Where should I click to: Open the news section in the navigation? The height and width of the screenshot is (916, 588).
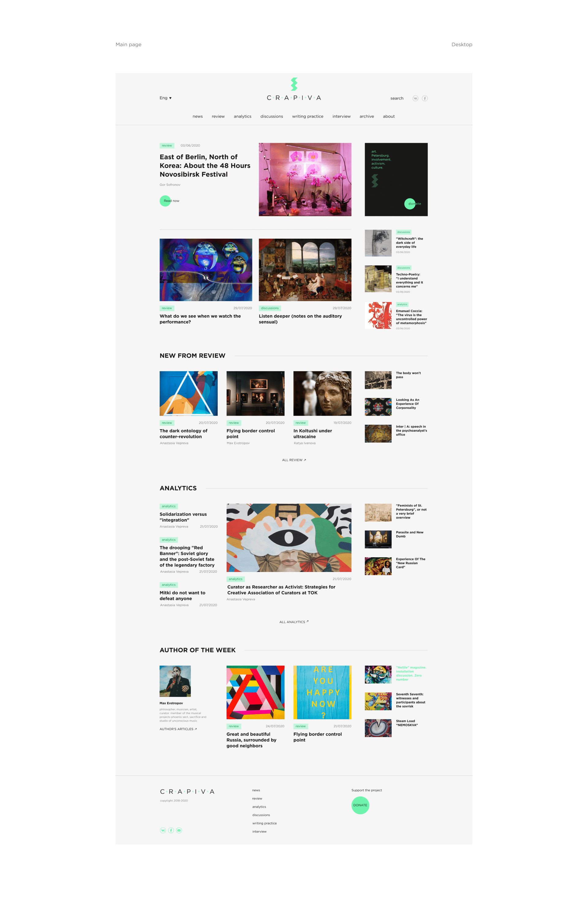point(198,116)
